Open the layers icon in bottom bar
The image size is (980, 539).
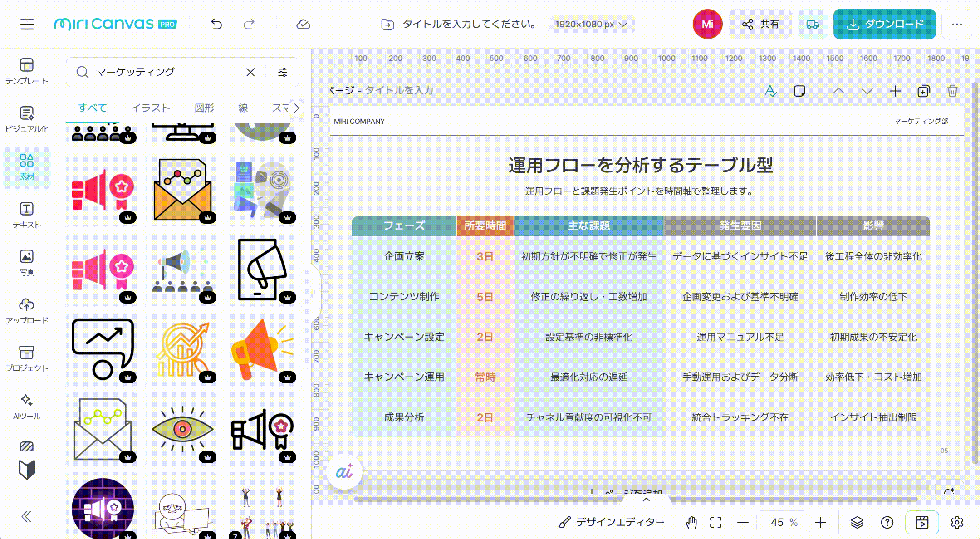click(857, 523)
